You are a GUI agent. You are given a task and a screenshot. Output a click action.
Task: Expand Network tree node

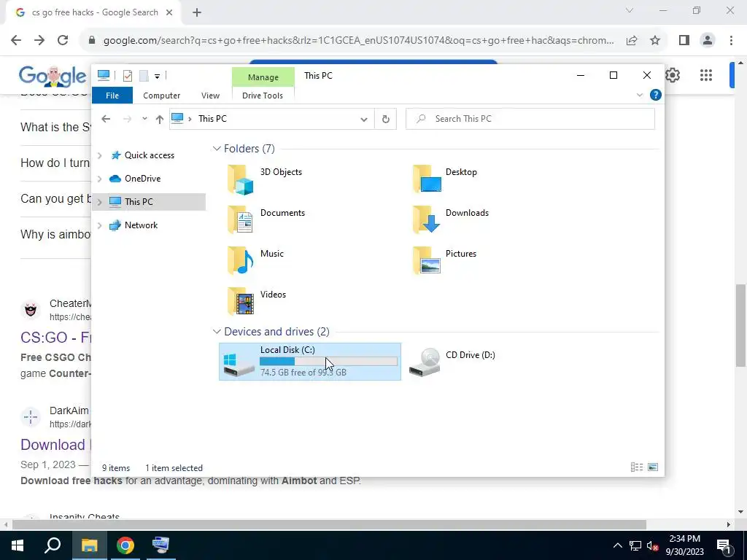coord(99,225)
